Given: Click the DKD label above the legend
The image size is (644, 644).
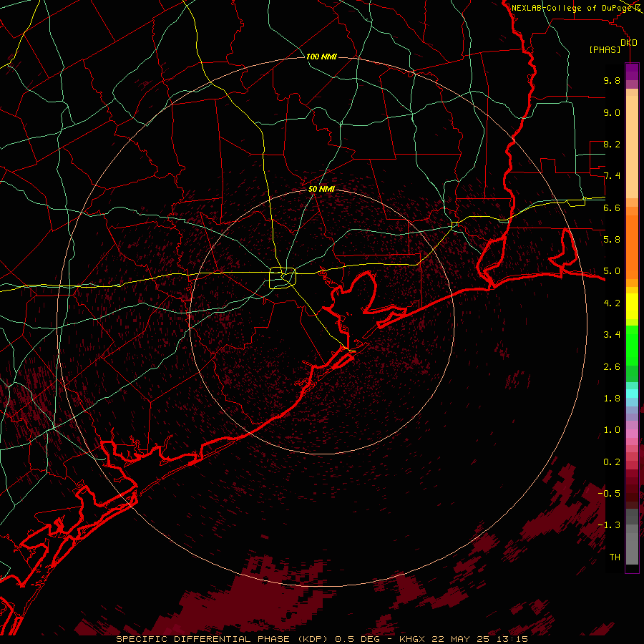Looking at the screenshot, I should tap(629, 43).
